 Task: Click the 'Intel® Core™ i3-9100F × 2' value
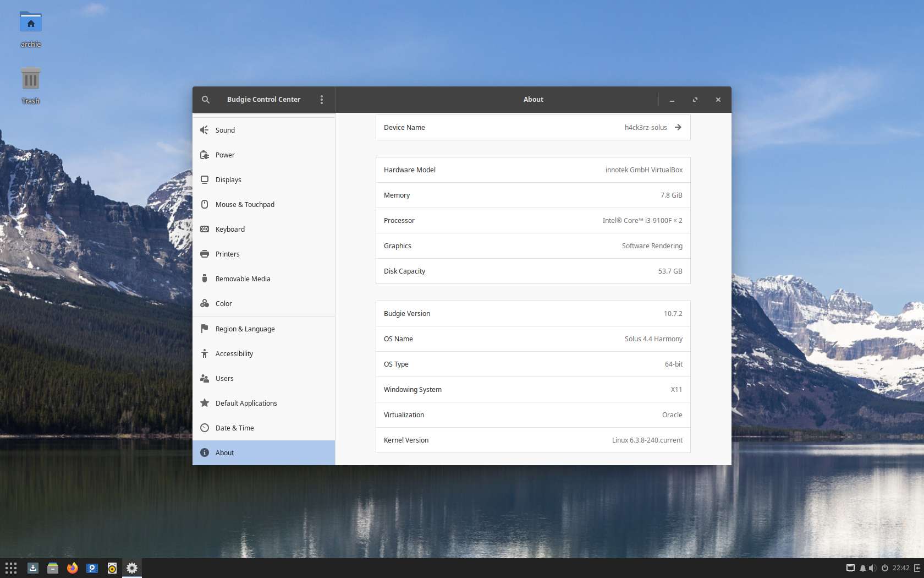click(x=642, y=220)
